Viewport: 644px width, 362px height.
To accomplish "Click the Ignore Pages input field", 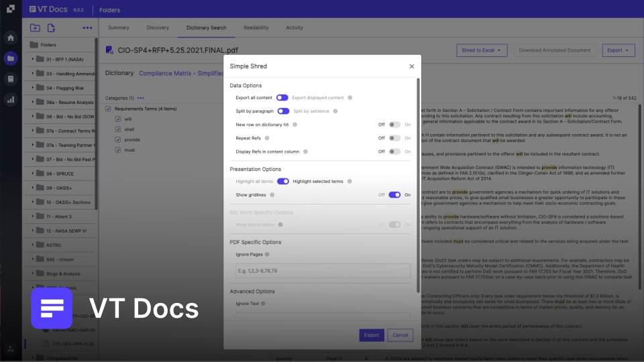I will click(x=323, y=271).
